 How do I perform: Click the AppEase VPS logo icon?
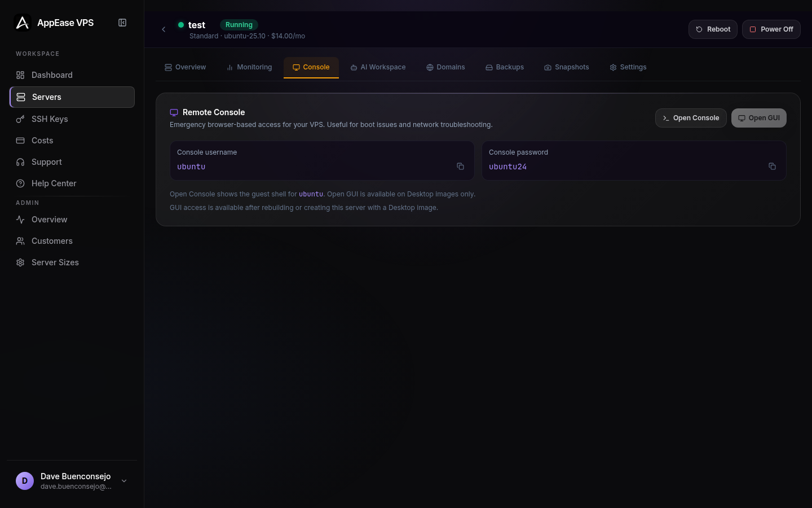(x=23, y=23)
